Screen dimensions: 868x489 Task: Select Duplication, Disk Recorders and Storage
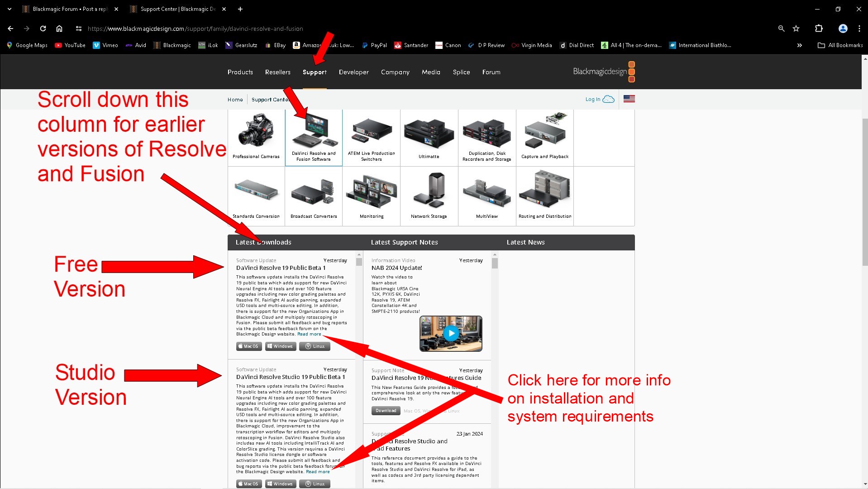pyautogui.click(x=487, y=137)
